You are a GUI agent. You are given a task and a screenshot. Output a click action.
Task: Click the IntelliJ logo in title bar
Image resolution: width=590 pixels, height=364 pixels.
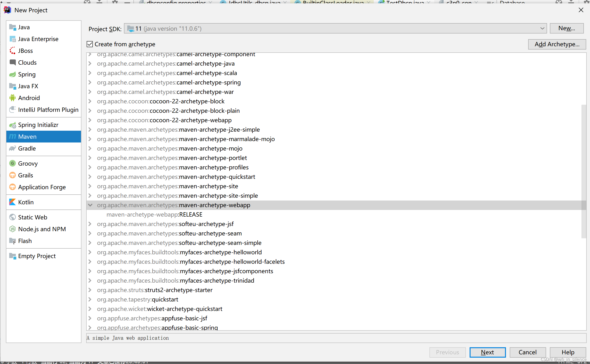click(x=7, y=10)
